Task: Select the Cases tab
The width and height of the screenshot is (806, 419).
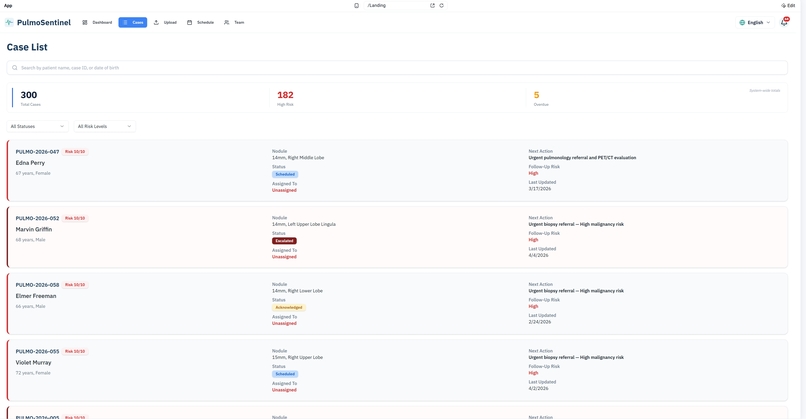Action: [133, 23]
